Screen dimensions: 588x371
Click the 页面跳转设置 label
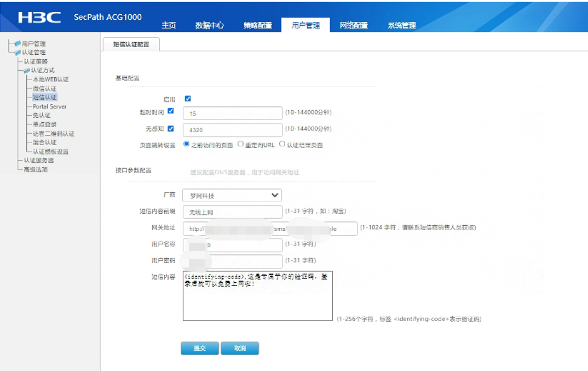click(158, 145)
